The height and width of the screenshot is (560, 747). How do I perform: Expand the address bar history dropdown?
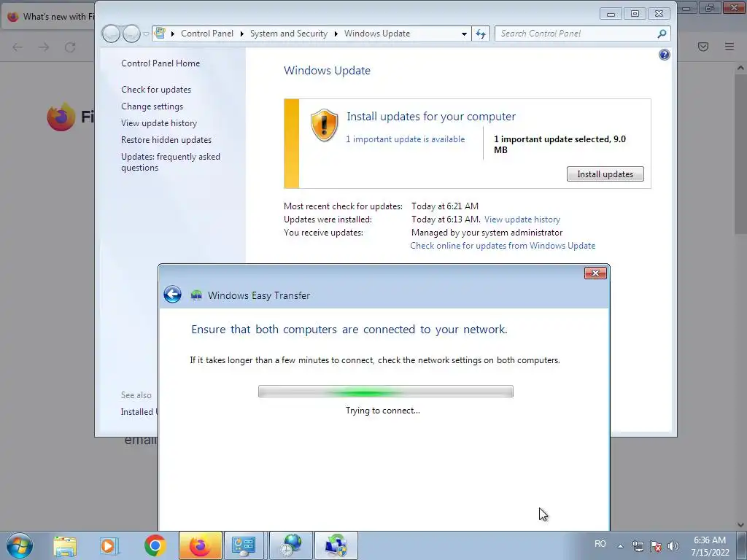[464, 34]
